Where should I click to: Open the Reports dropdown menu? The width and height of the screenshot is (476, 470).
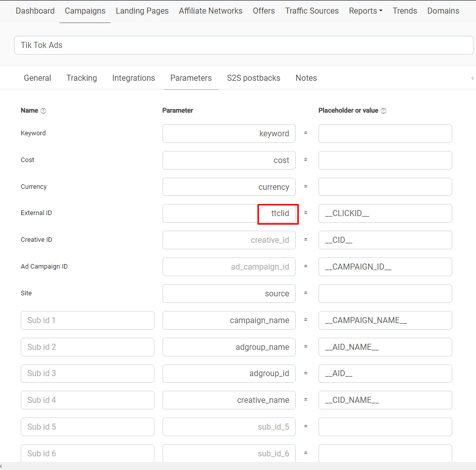point(365,11)
